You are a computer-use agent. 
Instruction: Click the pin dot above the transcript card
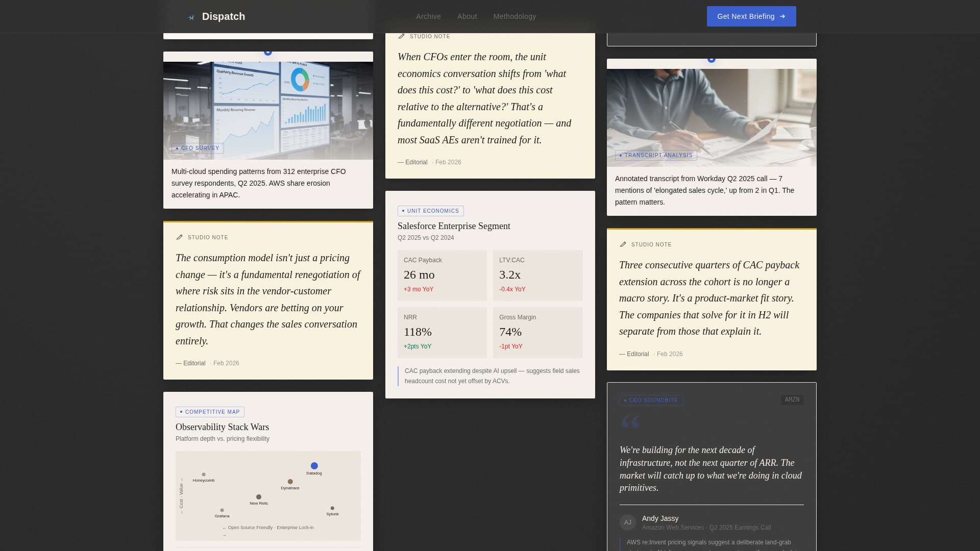point(712,59)
